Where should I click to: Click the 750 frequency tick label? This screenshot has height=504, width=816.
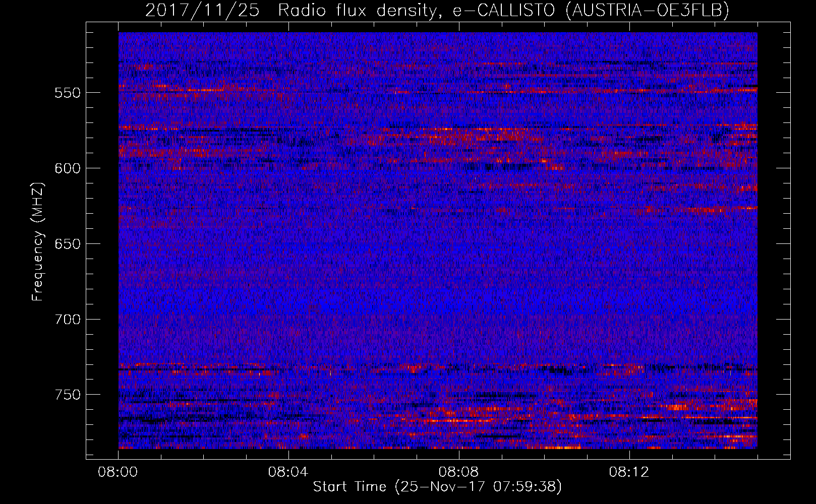[68, 395]
